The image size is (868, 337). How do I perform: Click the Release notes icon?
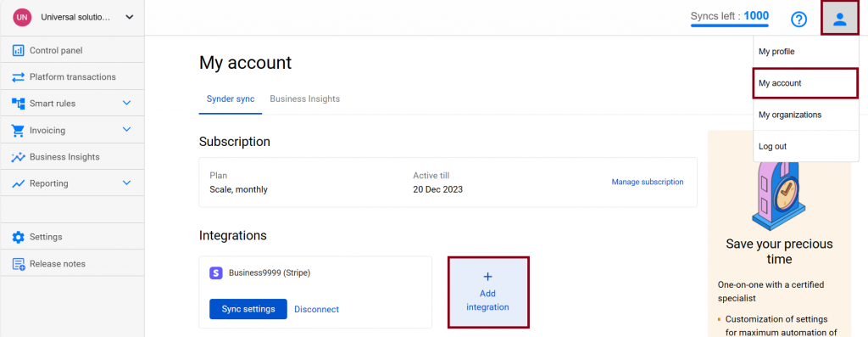(19, 264)
